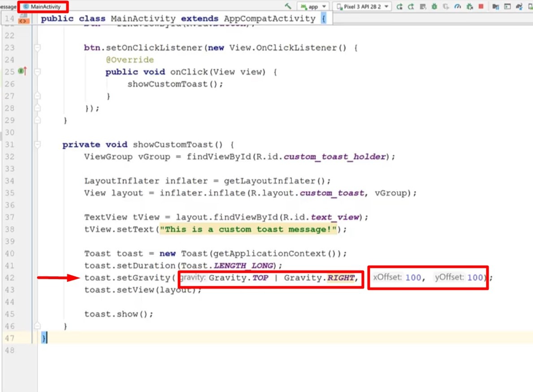Image resolution: width=533 pixels, height=392 pixels.
Task: Debug the app using the bug icon
Action: [x=434, y=6]
